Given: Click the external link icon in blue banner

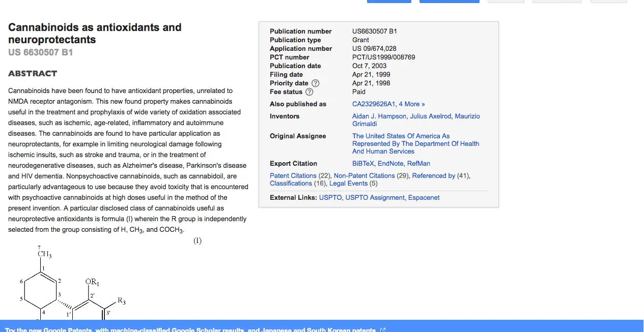Looking at the screenshot, I should [x=383, y=329].
